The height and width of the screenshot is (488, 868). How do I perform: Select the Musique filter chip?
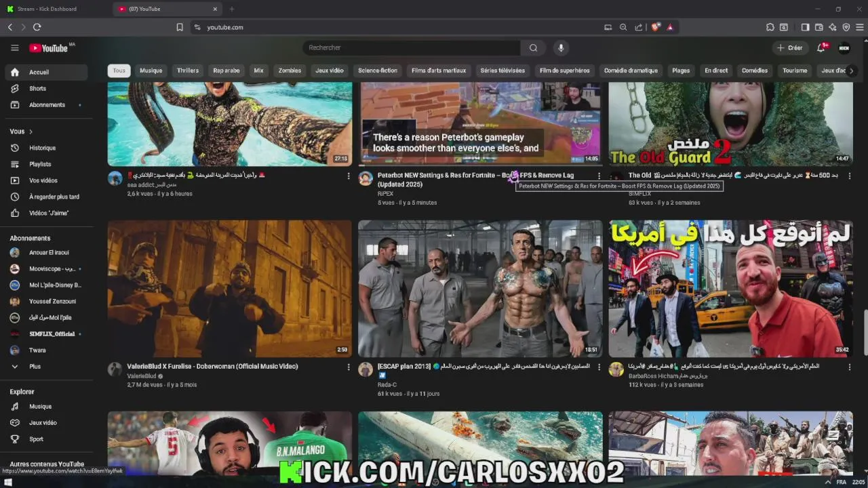pos(151,70)
